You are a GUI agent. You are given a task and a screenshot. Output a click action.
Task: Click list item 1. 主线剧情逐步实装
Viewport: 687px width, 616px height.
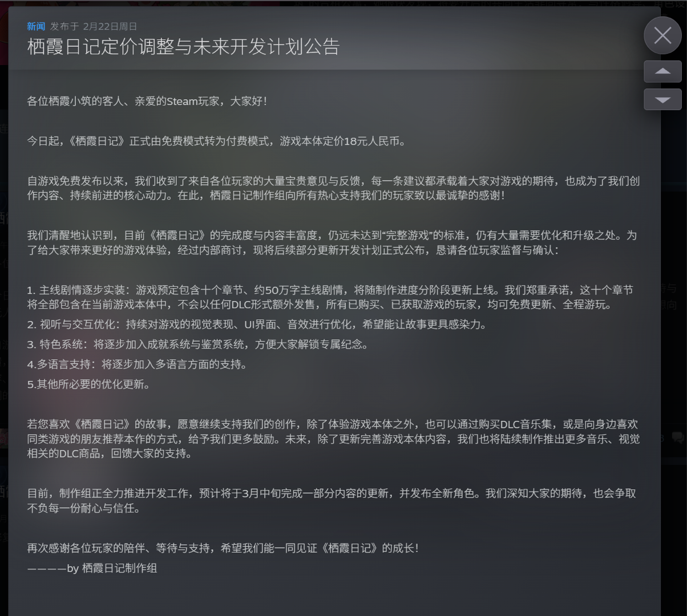pyautogui.click(x=330, y=297)
